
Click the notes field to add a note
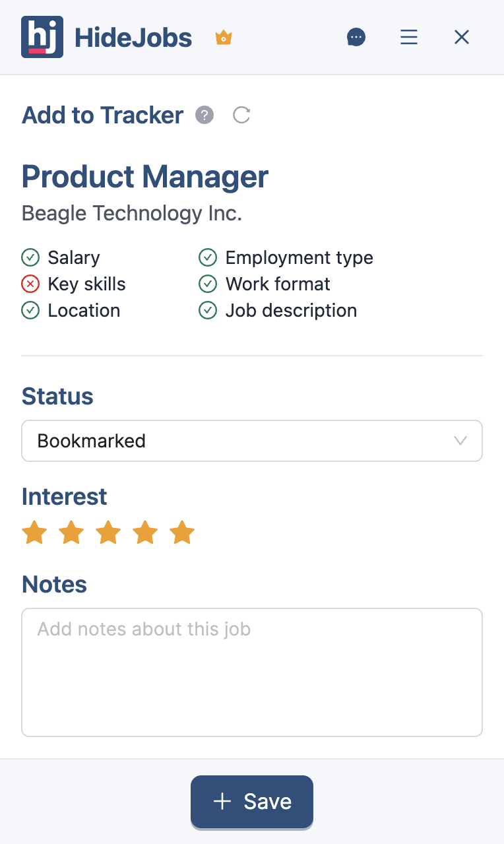coord(252,672)
